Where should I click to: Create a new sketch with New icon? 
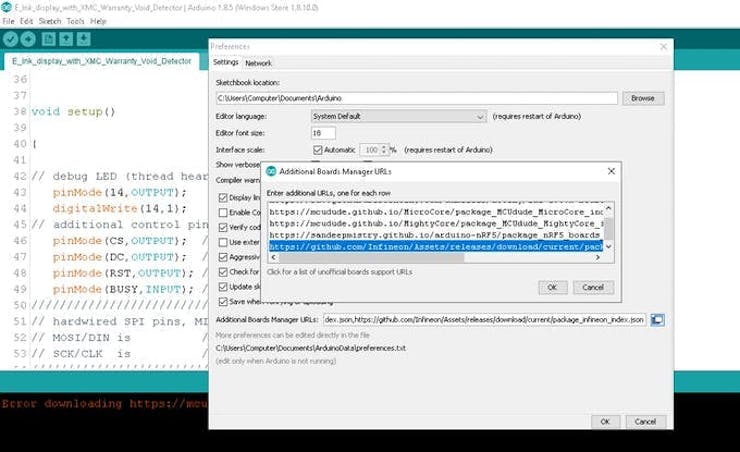[x=49, y=39]
